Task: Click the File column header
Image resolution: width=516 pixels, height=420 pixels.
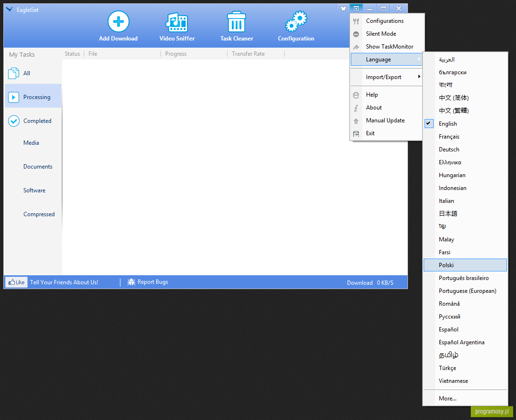Action: coord(93,54)
